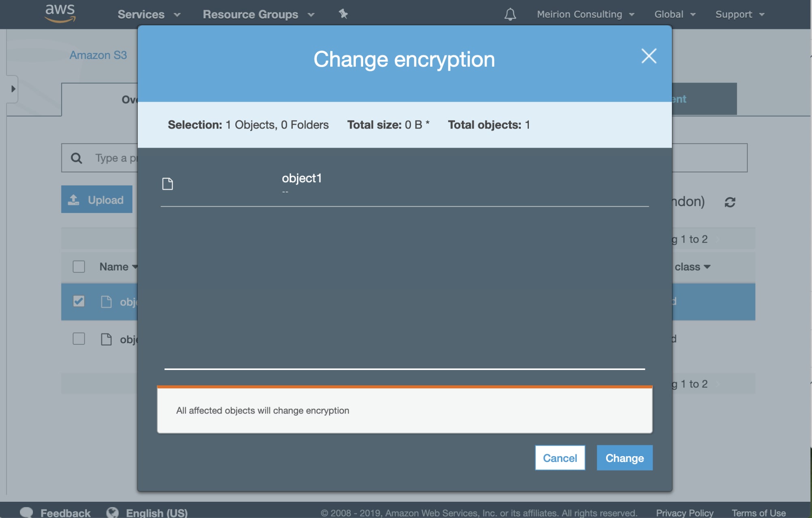Screen dimensions: 812x518
Task: Expand the Resource Groups menu
Action: (x=258, y=15)
